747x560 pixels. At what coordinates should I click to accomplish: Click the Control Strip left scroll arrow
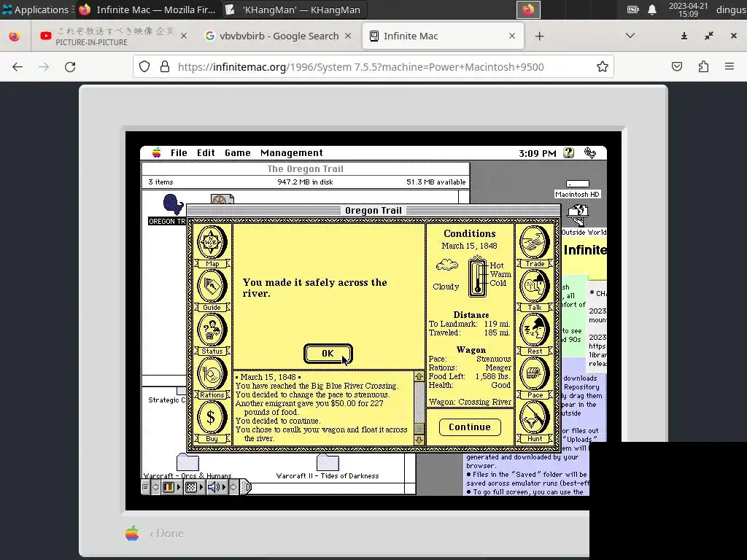(155, 487)
